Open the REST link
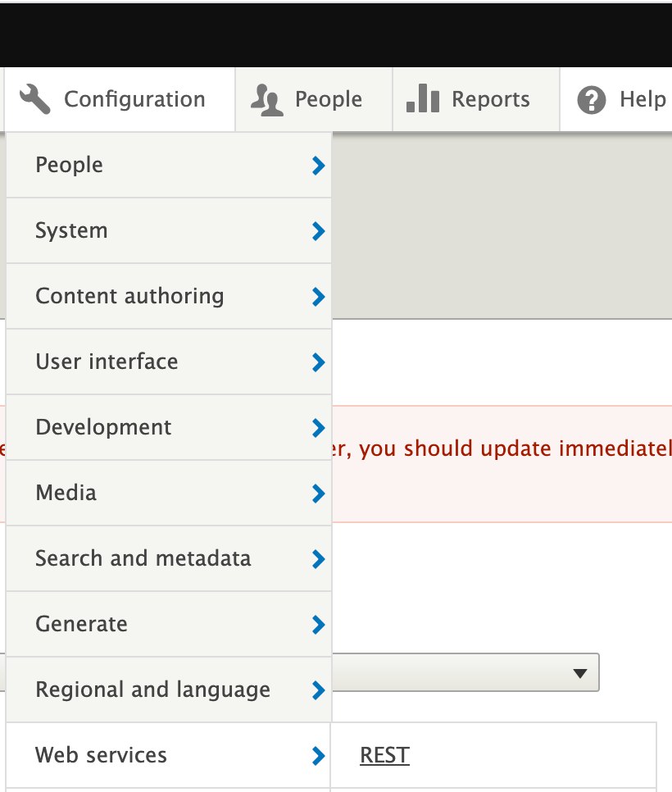 384,756
